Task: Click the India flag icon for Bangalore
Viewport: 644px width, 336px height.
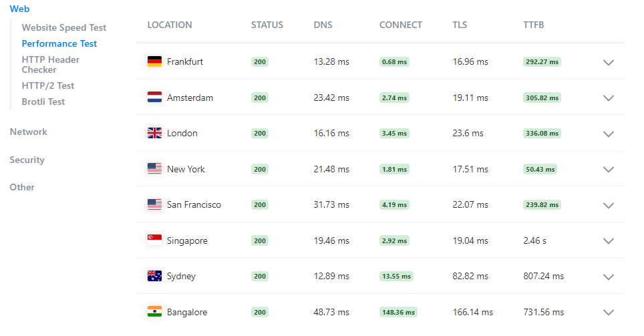Action: [x=154, y=312]
